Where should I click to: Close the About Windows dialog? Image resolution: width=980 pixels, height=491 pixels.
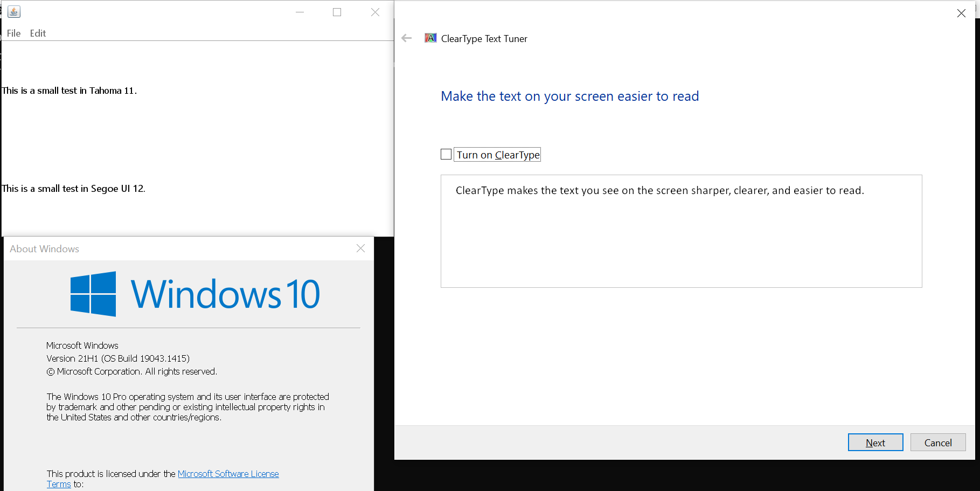tap(360, 248)
